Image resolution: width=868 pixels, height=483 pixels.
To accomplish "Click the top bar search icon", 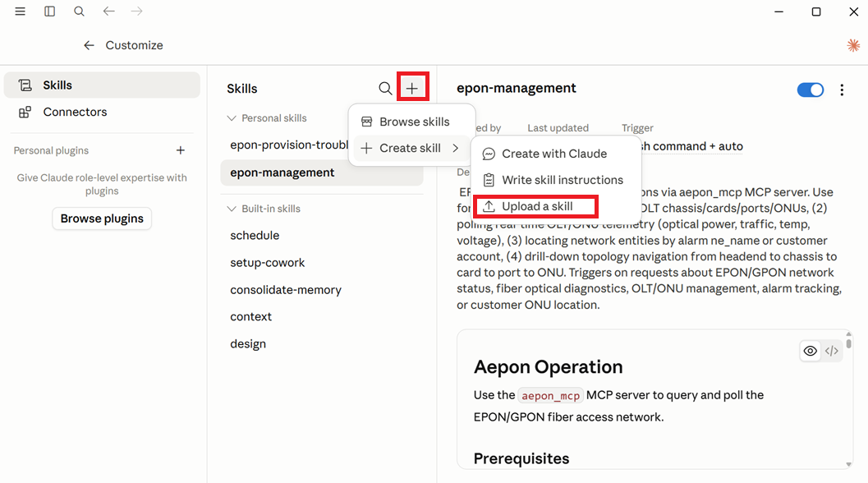I will click(x=79, y=11).
